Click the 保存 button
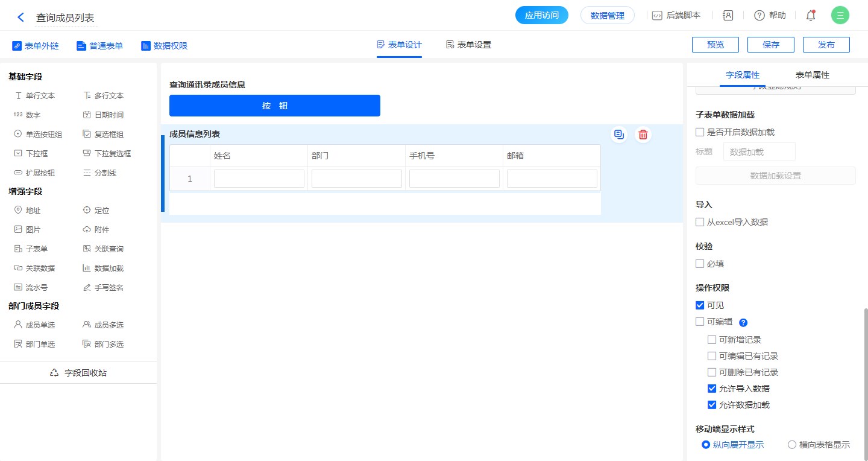The height and width of the screenshot is (461, 868). coord(770,45)
